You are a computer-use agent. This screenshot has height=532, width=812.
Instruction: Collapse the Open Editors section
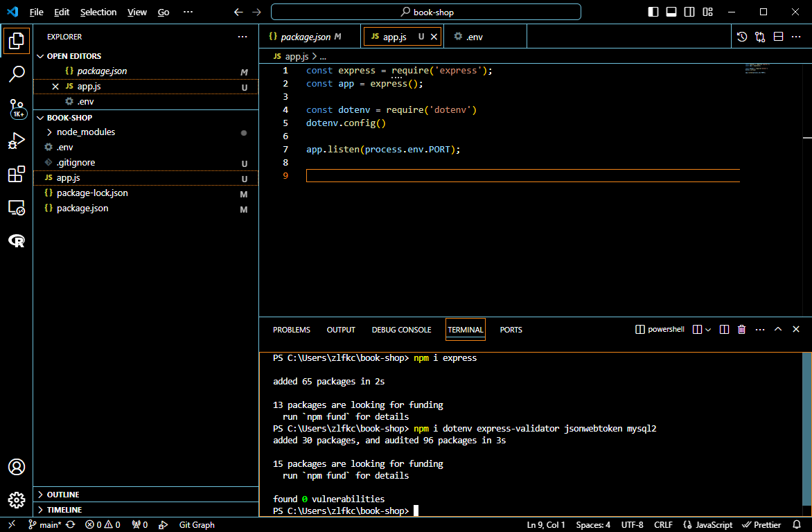click(x=40, y=56)
